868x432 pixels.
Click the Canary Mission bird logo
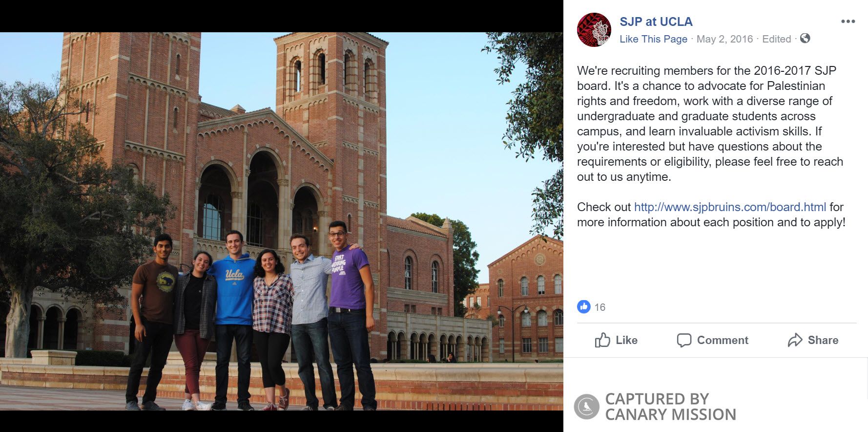pos(586,407)
